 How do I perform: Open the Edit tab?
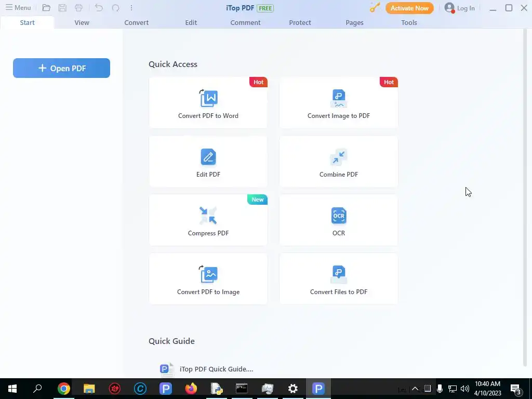pos(191,22)
